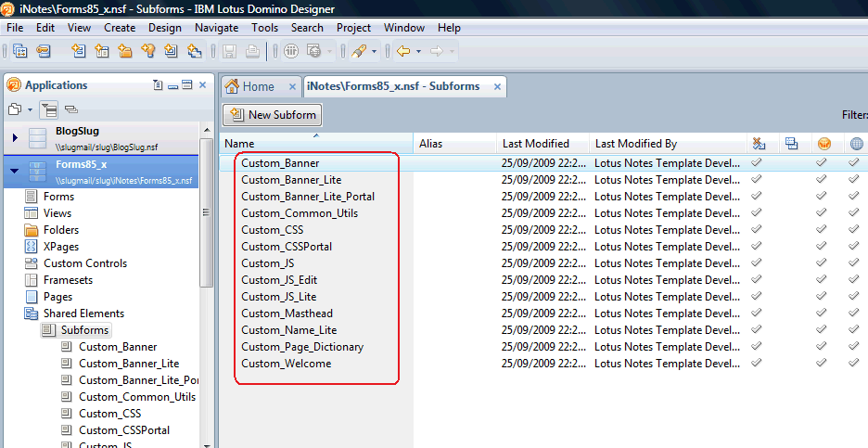Screen dimensions: 868x448
Task: Open the highlighter dropdown arrow
Action: (375, 52)
